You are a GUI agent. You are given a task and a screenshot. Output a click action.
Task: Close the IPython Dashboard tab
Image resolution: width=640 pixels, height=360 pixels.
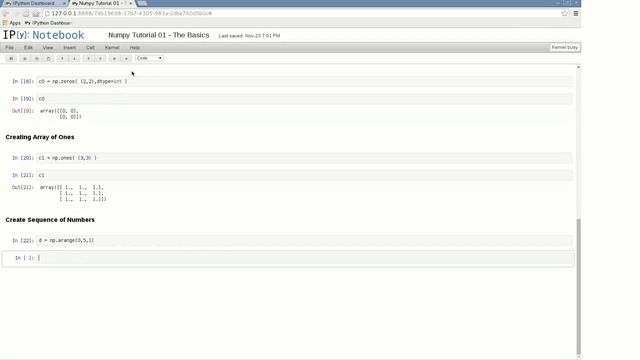tap(64, 3)
